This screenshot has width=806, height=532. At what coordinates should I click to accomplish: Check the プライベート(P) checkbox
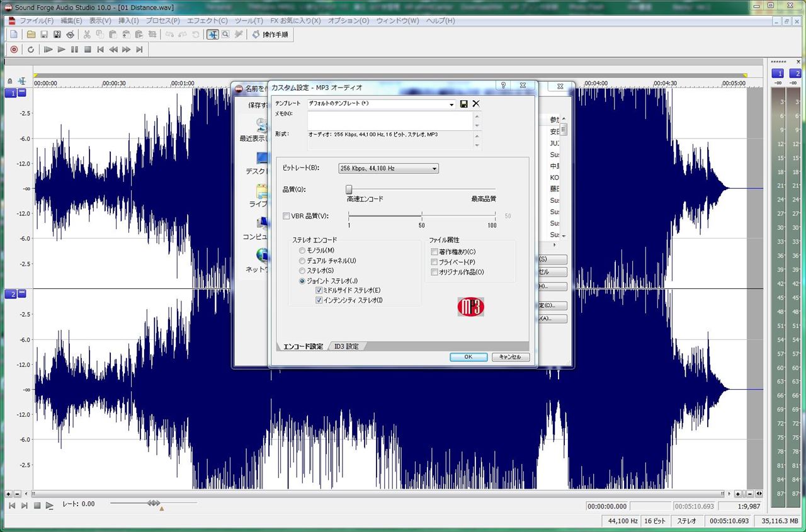pos(434,262)
